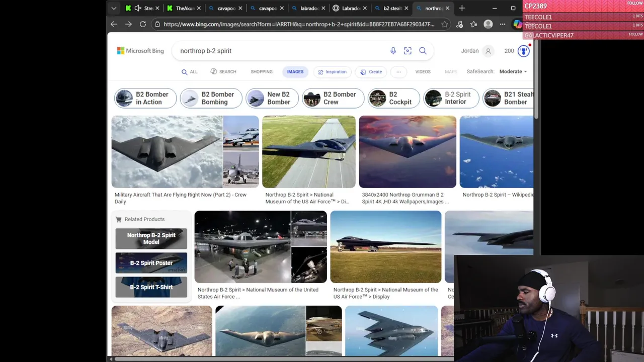This screenshot has width=644, height=362.
Task: Open the Create image tab
Action: coord(371,72)
